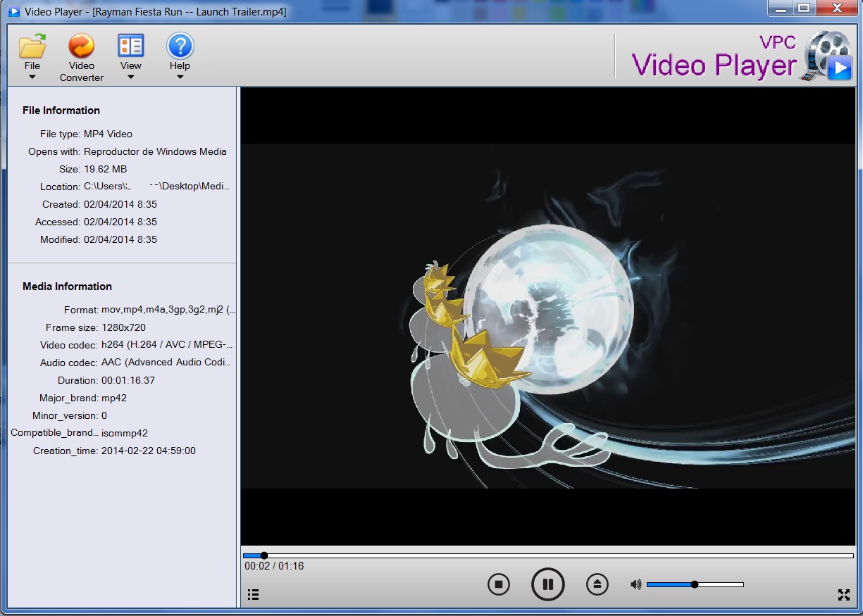Seek on the video progress bar
This screenshot has width=863, height=616.
point(548,555)
